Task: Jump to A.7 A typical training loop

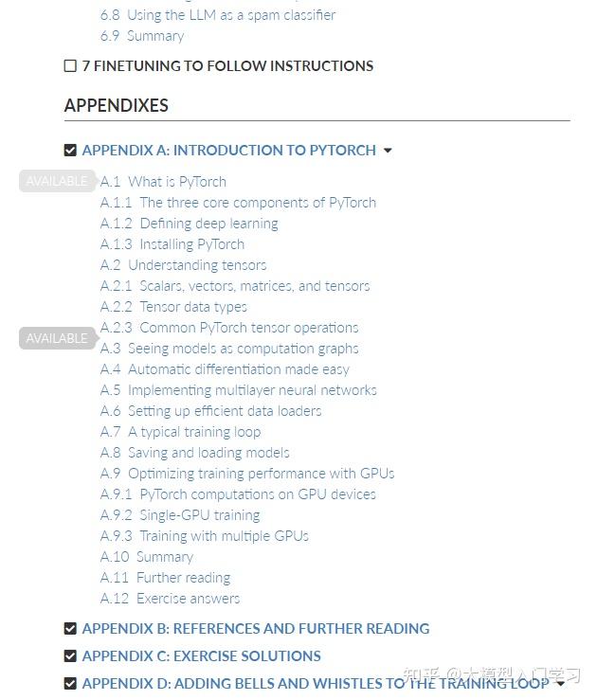Action: pyautogui.click(x=180, y=432)
